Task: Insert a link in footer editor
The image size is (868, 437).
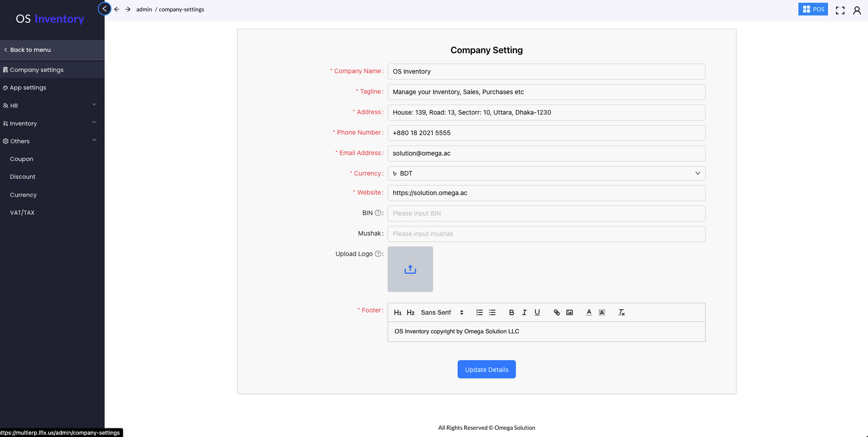Action: click(x=556, y=312)
